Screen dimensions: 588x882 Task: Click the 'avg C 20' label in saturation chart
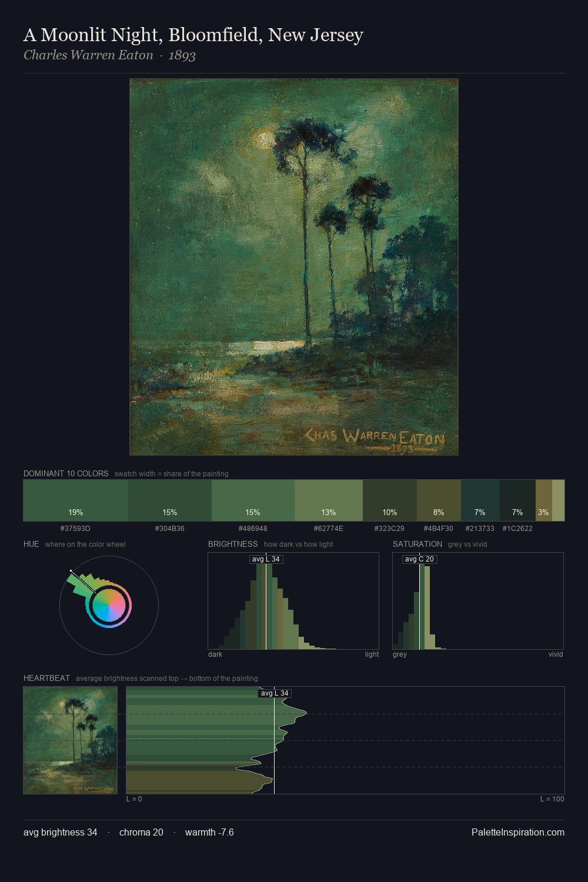coord(419,559)
